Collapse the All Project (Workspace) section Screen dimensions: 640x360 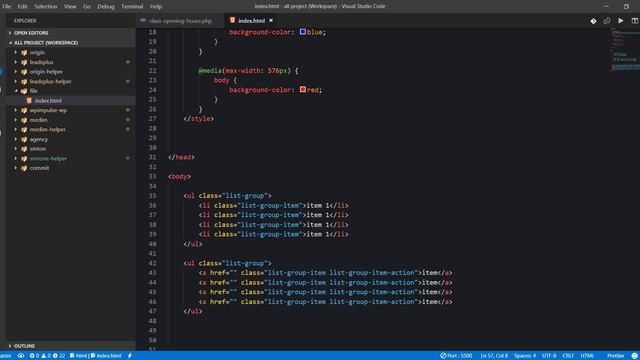(x=46, y=42)
